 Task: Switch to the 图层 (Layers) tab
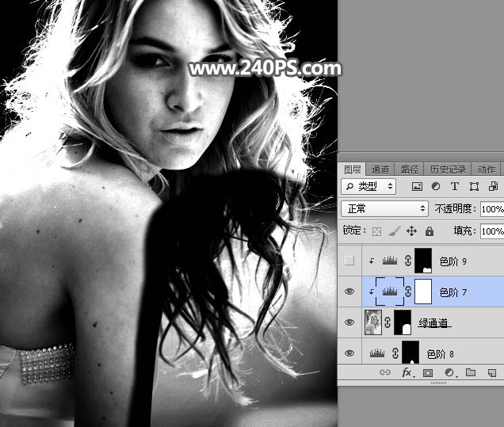click(352, 170)
